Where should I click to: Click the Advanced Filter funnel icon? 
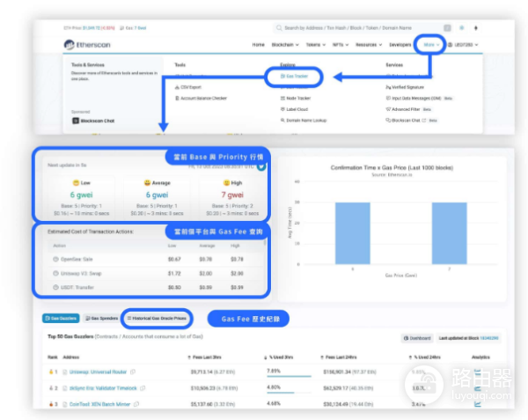pyautogui.click(x=388, y=109)
